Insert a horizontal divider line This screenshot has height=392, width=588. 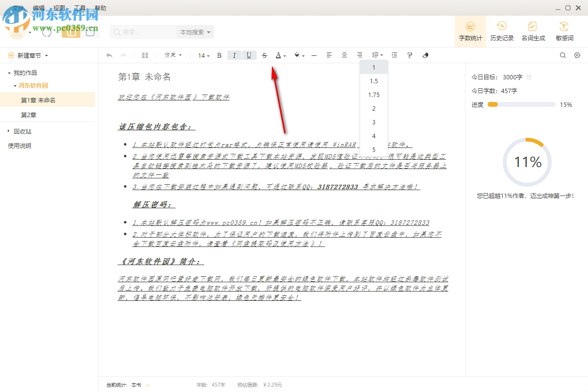pos(314,55)
